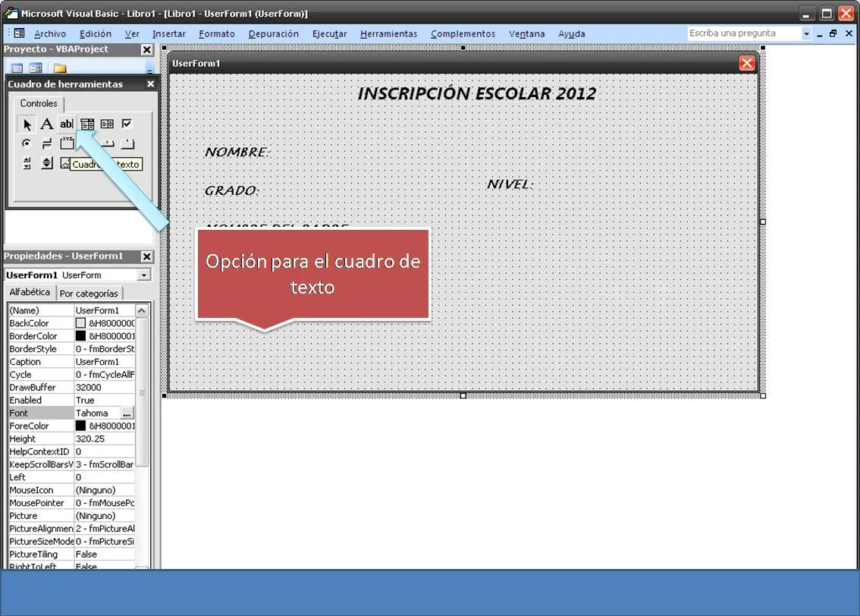Open the Formato menu
860x616 pixels.
click(217, 34)
